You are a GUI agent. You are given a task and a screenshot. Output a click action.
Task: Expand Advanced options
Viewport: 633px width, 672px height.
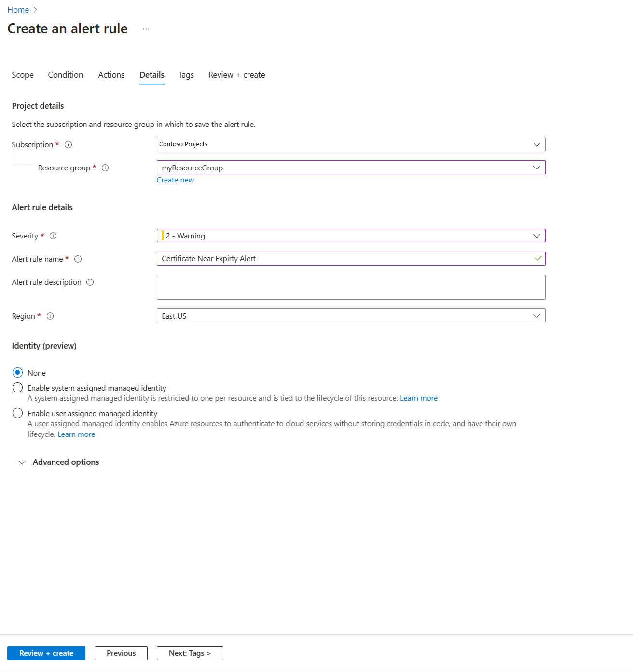click(22, 462)
